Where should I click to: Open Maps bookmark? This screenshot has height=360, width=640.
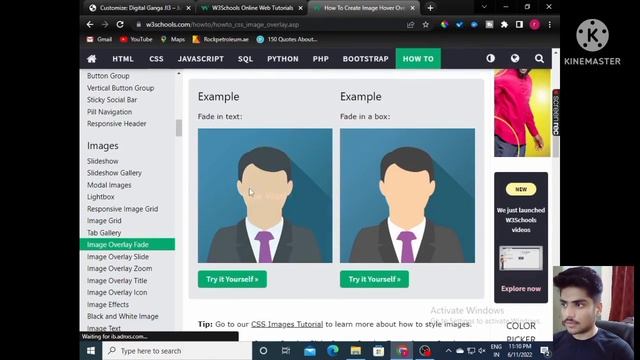coord(173,39)
